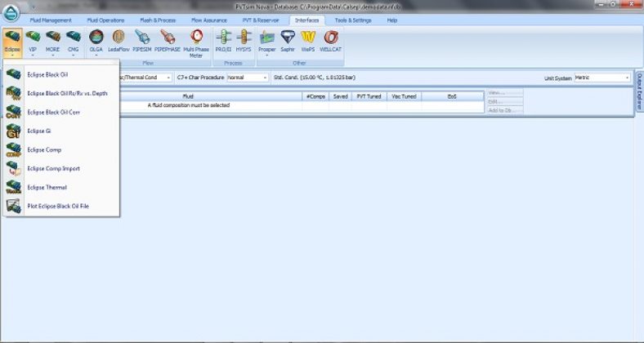Select the Interfaces ribbon tab

306,20
